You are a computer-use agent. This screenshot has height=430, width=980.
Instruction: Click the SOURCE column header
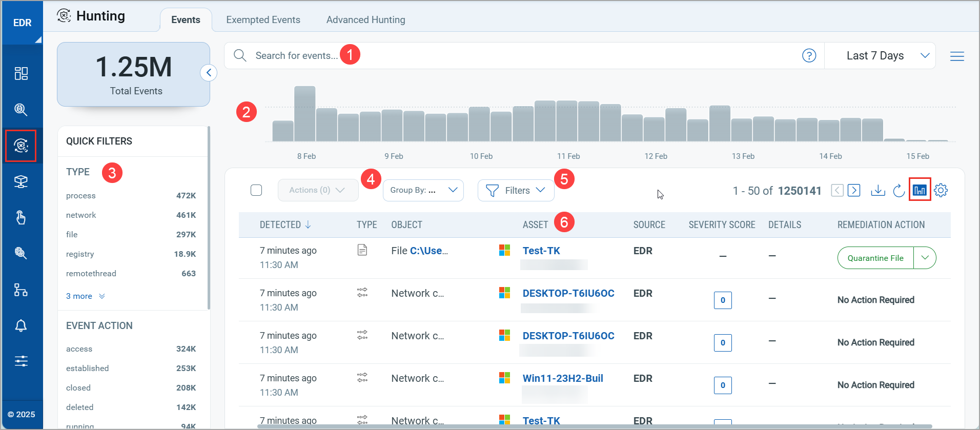click(649, 224)
